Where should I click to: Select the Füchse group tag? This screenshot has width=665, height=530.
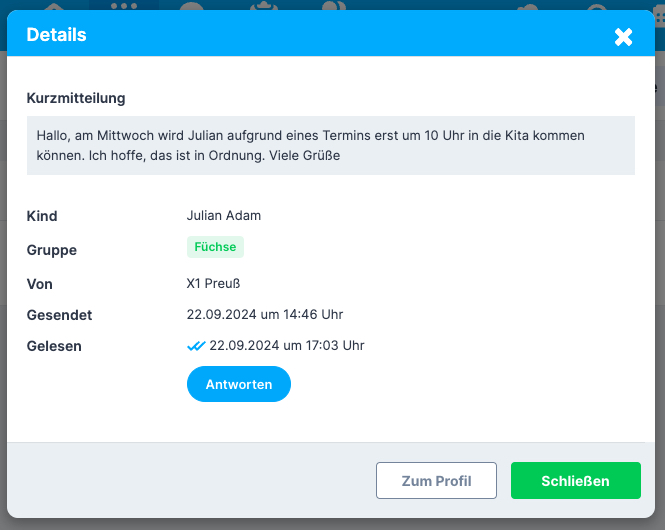click(x=215, y=247)
